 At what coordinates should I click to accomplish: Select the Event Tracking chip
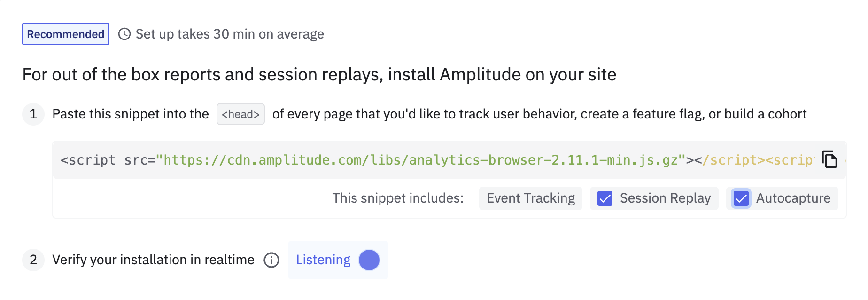(530, 198)
